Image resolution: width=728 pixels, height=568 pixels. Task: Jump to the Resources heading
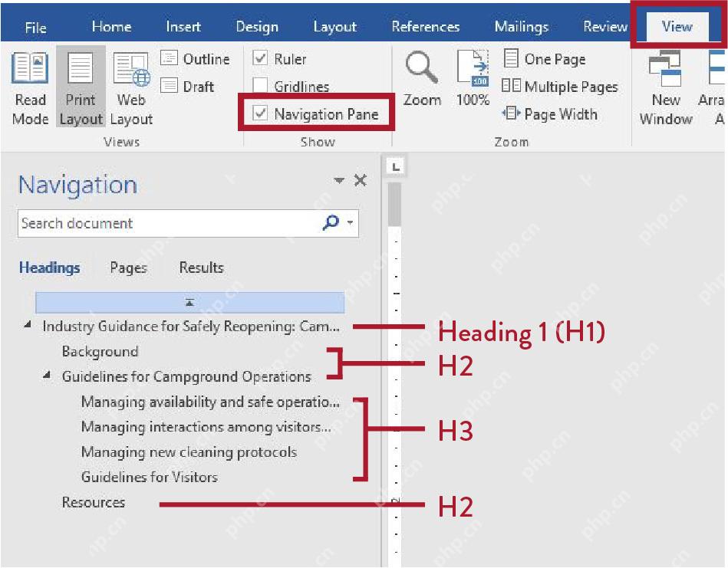coord(94,502)
